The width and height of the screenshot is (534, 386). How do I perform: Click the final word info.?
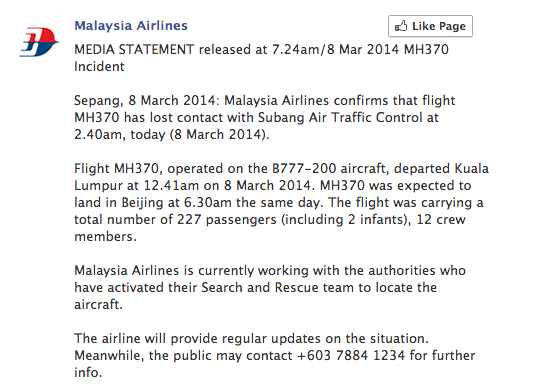click(x=88, y=372)
